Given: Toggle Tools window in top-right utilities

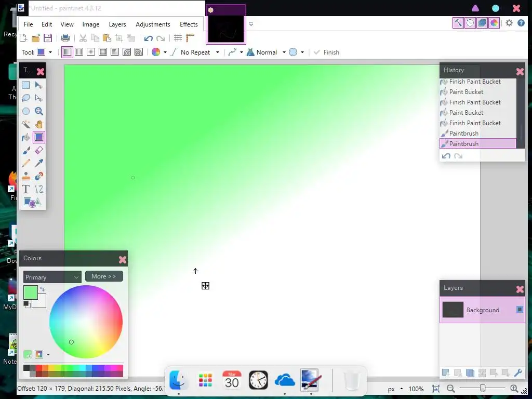Looking at the screenshot, I should coord(458,23).
